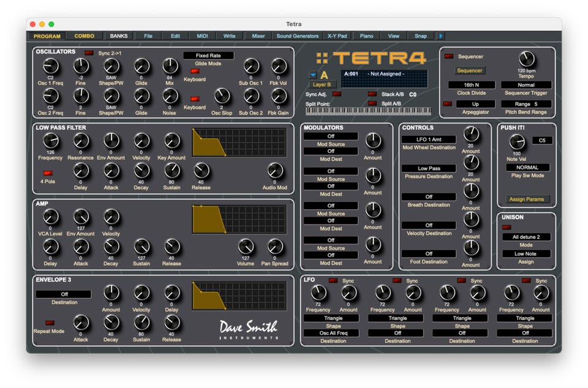Viewport: 588px width, 388px height.
Task: Click the Amp envelope graph display
Action: (239, 219)
